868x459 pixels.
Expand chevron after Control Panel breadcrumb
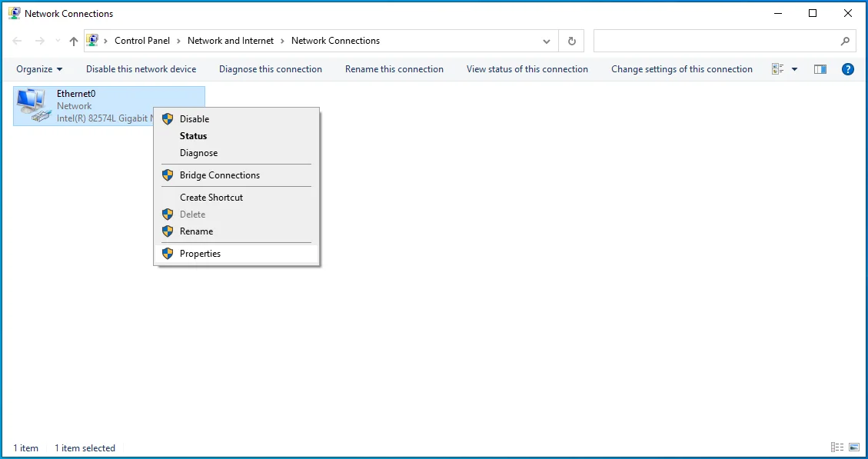click(179, 41)
